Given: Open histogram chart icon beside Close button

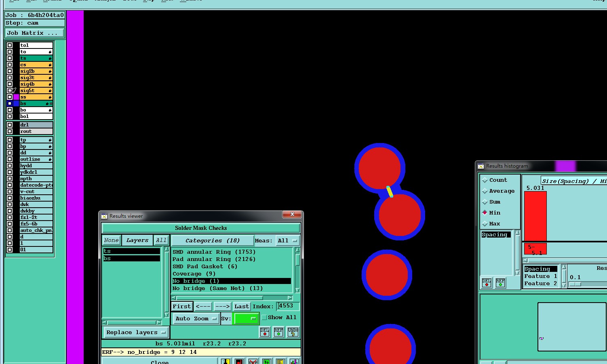Looking at the screenshot, I should (294, 362).
